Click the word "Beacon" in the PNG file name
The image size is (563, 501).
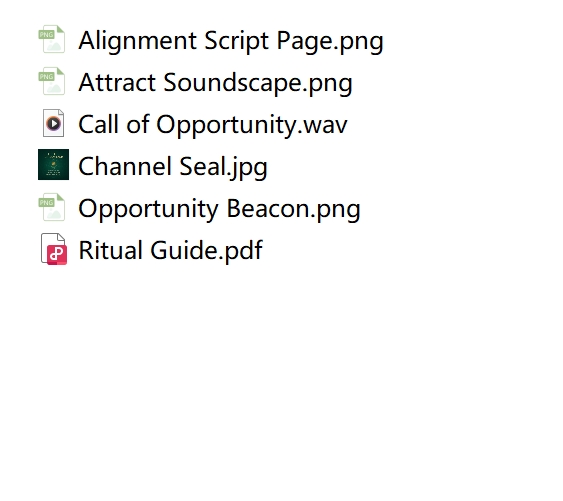[268, 208]
